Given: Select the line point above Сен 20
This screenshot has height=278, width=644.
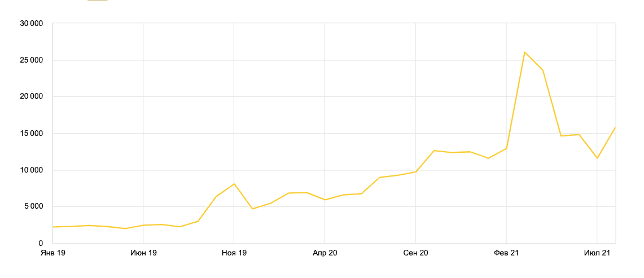Looking at the screenshot, I should tap(415, 171).
